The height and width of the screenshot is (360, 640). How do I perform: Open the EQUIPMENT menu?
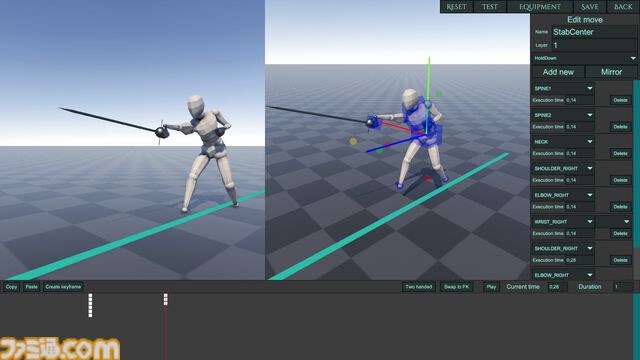tap(540, 7)
